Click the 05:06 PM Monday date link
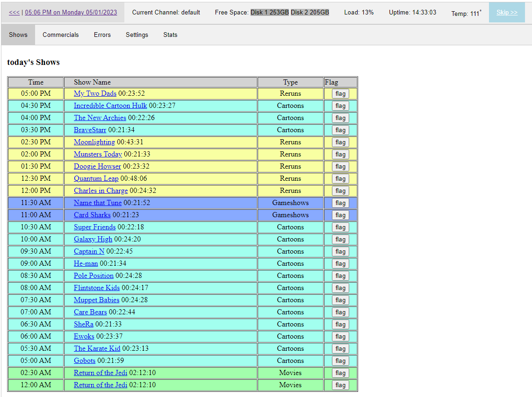This screenshot has width=532, height=397. coord(71,13)
